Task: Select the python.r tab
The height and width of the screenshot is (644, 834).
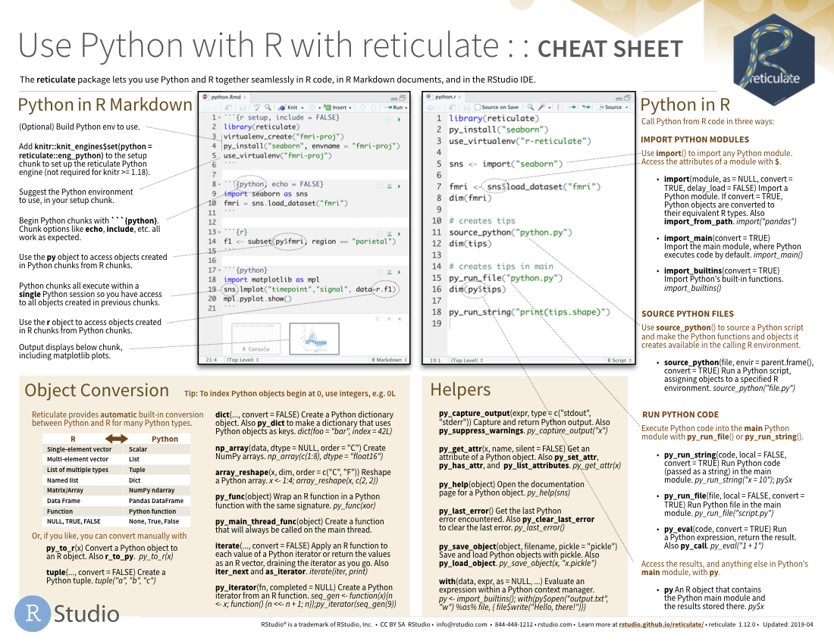Action: click(x=445, y=98)
